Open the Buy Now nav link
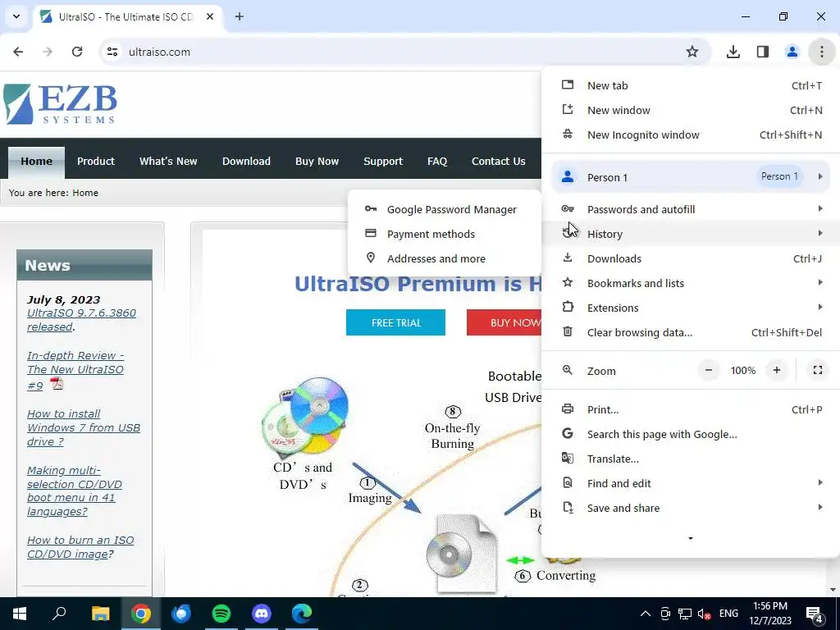The image size is (840, 630). (317, 162)
